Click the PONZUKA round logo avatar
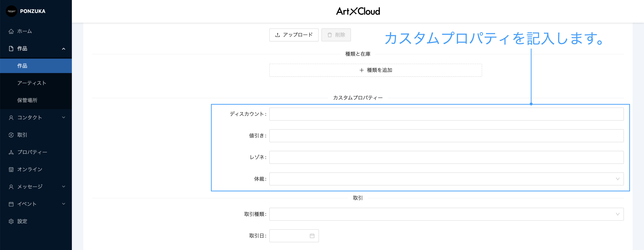The width and height of the screenshot is (644, 250). click(x=11, y=11)
